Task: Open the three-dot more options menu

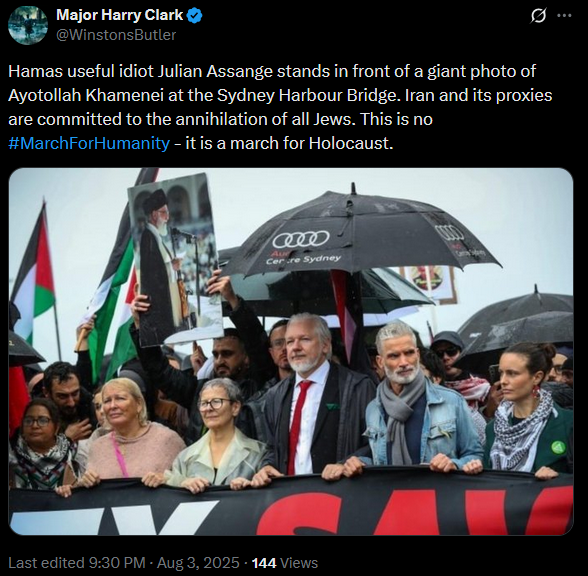Action: tap(564, 16)
